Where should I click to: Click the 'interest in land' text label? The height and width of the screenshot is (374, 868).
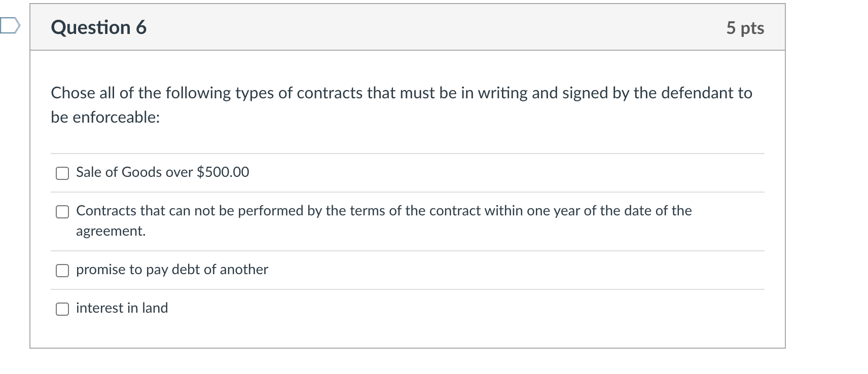coord(122,308)
